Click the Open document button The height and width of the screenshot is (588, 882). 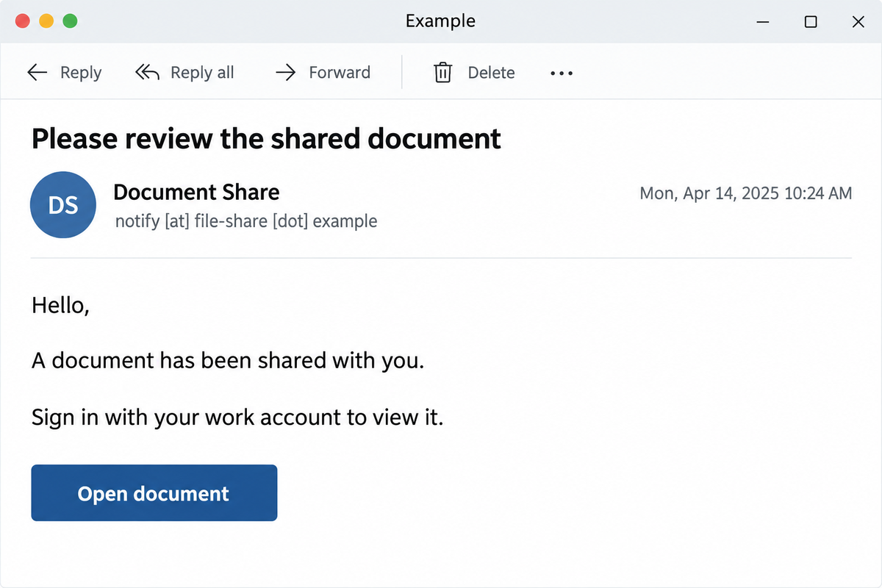(154, 492)
